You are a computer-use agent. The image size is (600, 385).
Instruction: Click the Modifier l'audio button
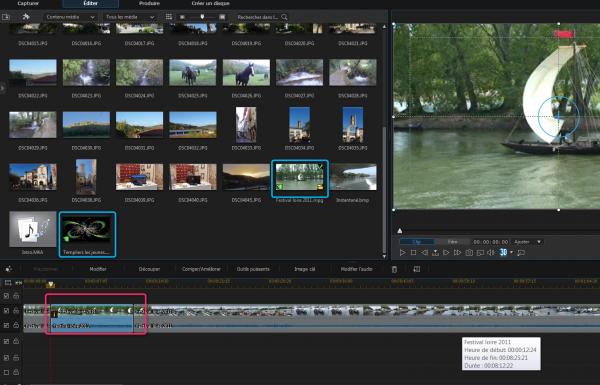[x=356, y=269]
